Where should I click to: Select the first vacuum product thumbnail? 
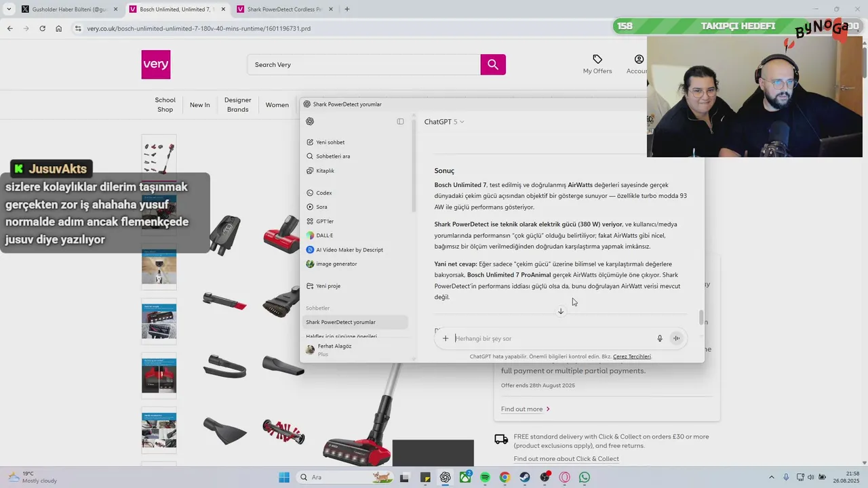(159, 157)
